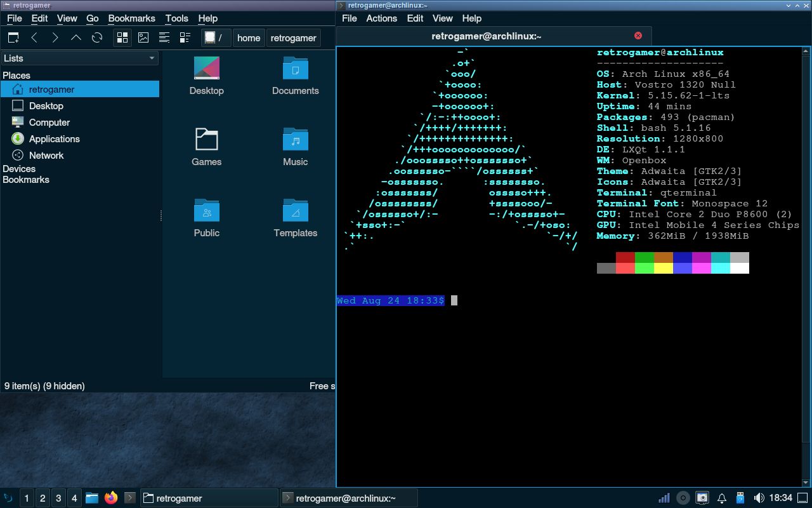Open removable media tray icon
Screen dimensions: 812x508
(x=740, y=498)
